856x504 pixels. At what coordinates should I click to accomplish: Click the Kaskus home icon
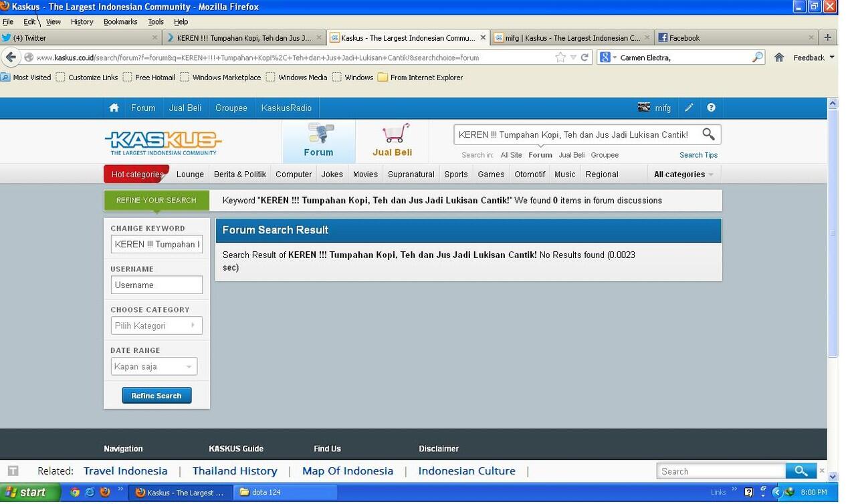coord(114,108)
